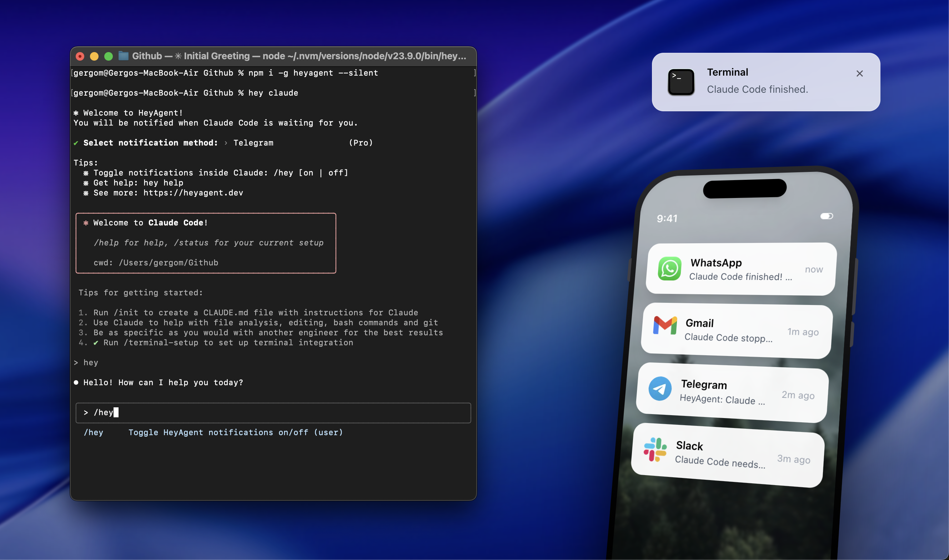Screen dimensions: 949x560
Task: Dismiss the Terminal notification with X
Action: [859, 73]
